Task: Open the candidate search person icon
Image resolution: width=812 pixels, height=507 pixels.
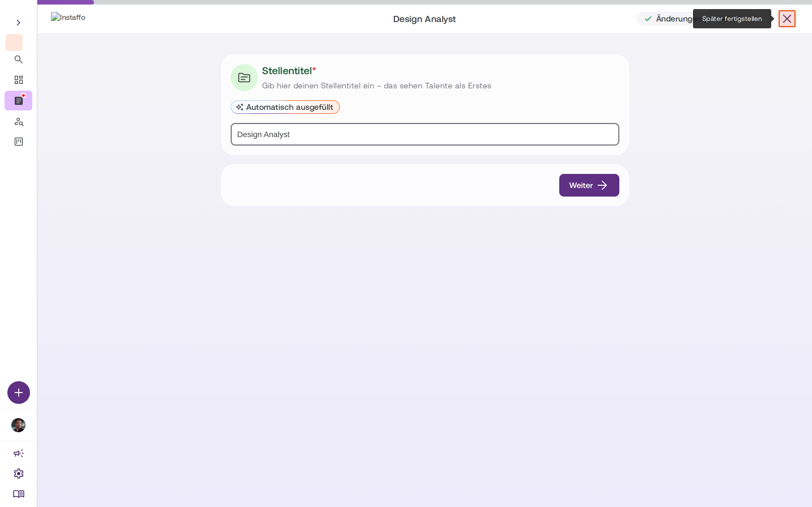Action: 19,121
